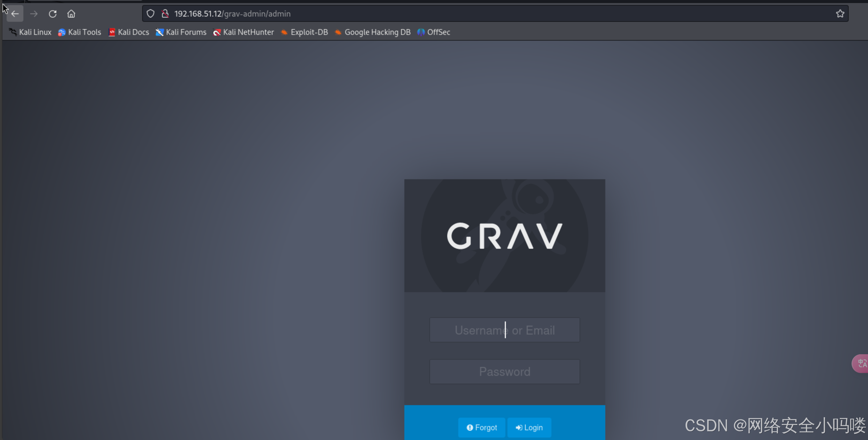Click the Login button
The width and height of the screenshot is (868, 440).
(529, 427)
